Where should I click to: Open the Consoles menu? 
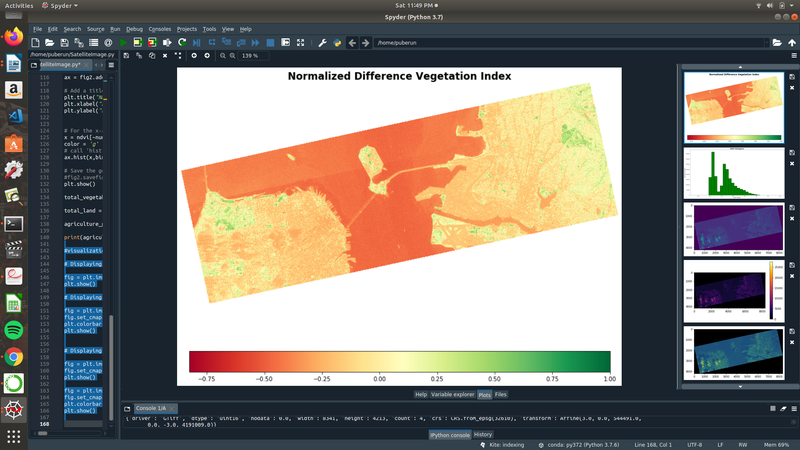pyautogui.click(x=160, y=29)
